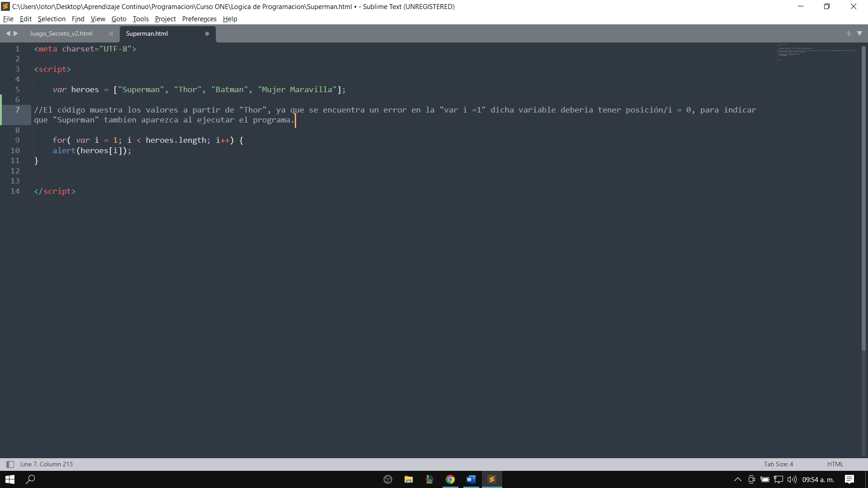Open network status icon in tray
Screen dimensions: 868x488
click(x=778, y=479)
